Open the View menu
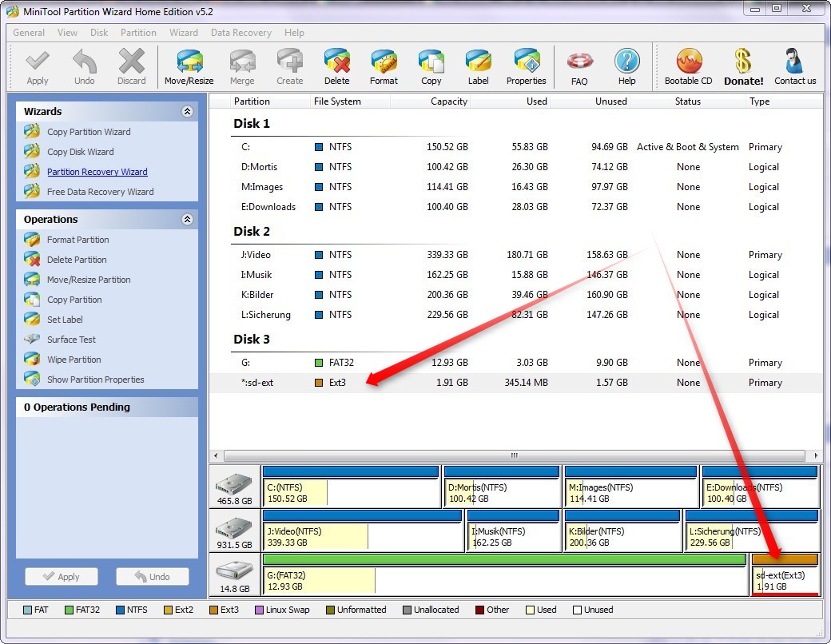This screenshot has height=644, width=831. click(x=67, y=33)
